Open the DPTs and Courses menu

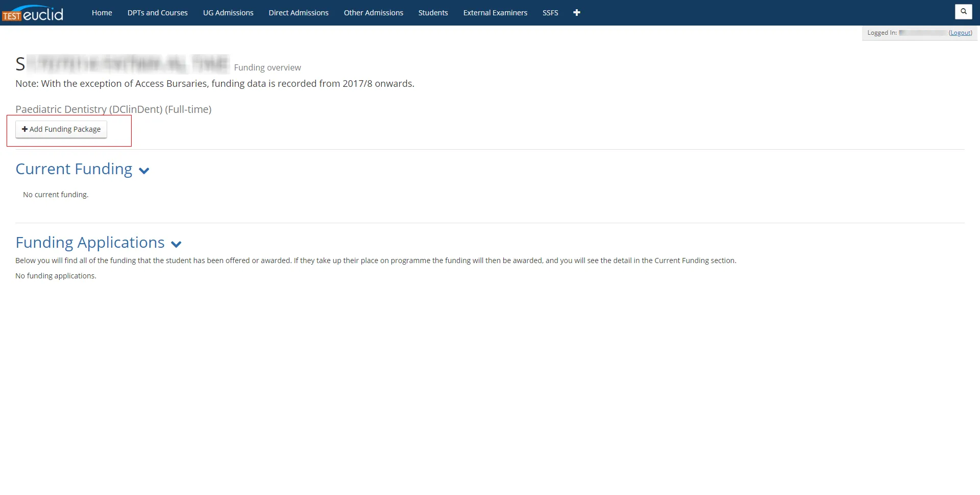(157, 13)
